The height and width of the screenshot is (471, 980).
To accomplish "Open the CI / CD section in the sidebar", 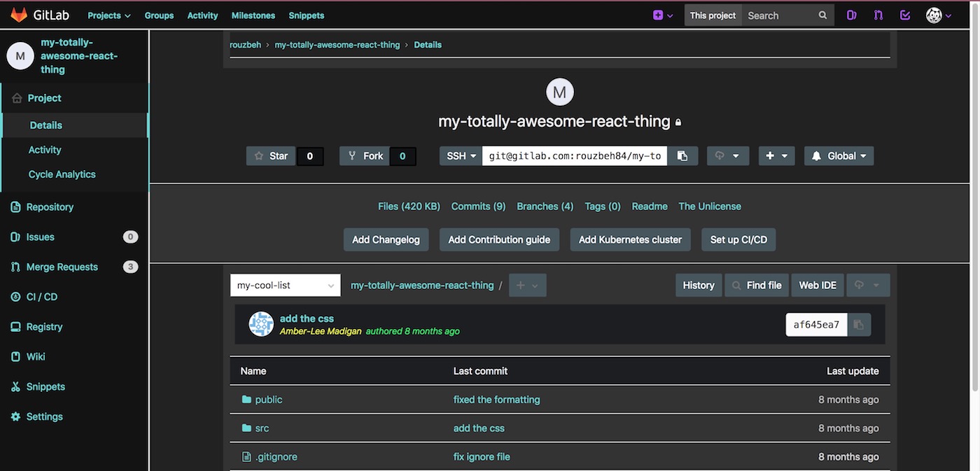I will 40,296.
